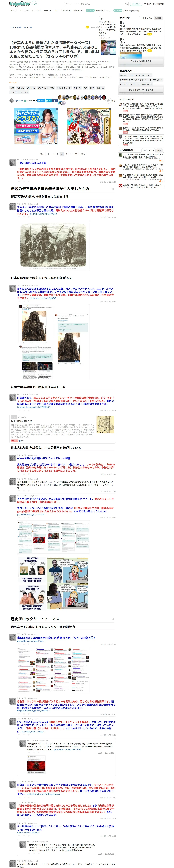The height and width of the screenshot is (868, 174).
Task: Click さらに注目キーワードを見る button
Action: click(x=141, y=90)
